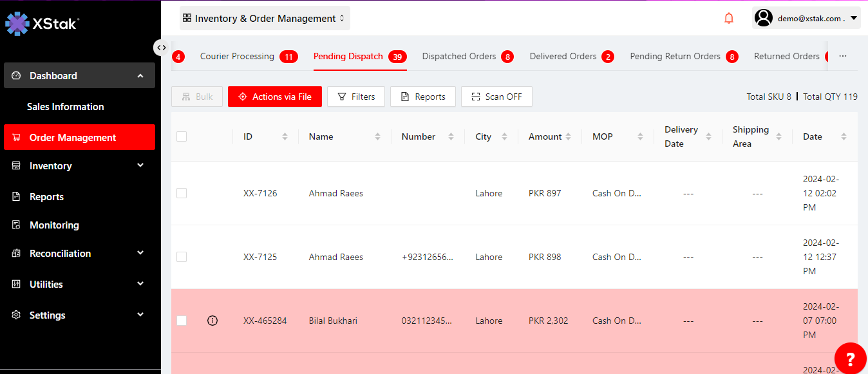This screenshot has width=868, height=374.
Task: Click the XStak logo
Action: pyautogui.click(x=42, y=24)
